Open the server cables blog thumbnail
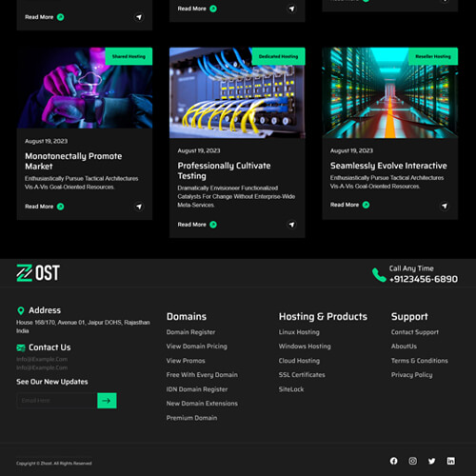The width and height of the screenshot is (476, 476). [x=237, y=92]
